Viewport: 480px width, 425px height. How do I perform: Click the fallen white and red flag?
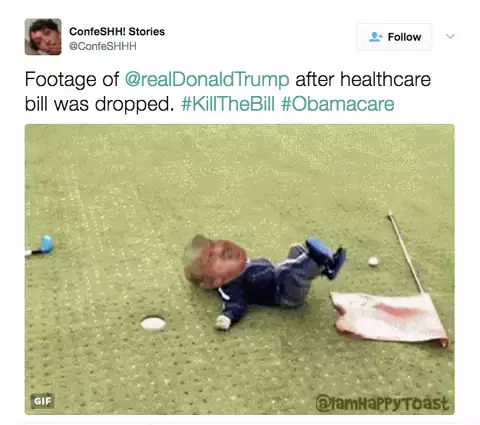[390, 318]
